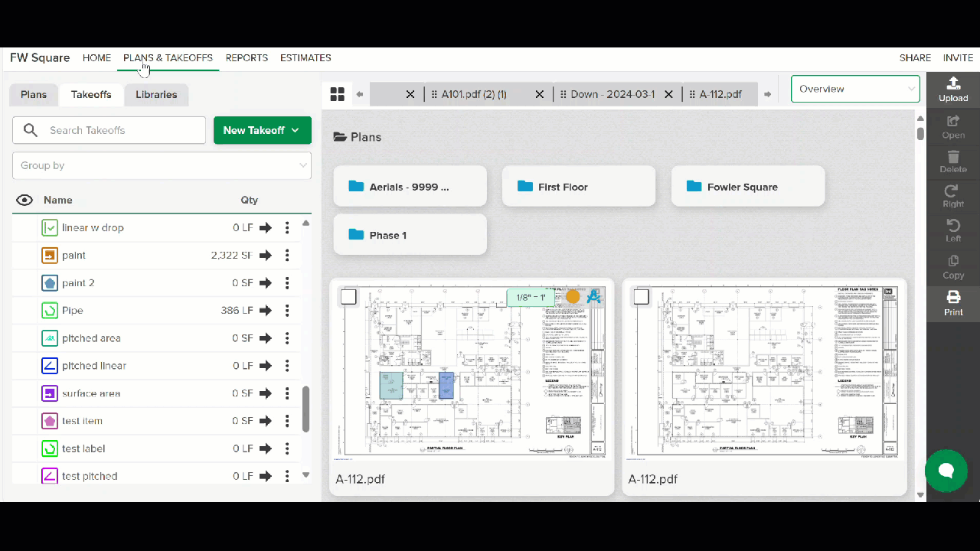Switch to the Takeoffs tab
980x551 pixels.
(91, 95)
